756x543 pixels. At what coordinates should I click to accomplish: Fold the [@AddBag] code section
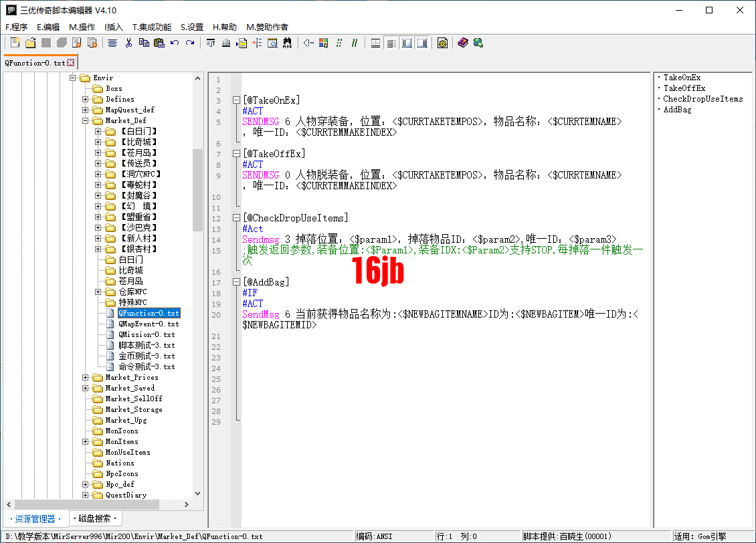click(x=236, y=282)
